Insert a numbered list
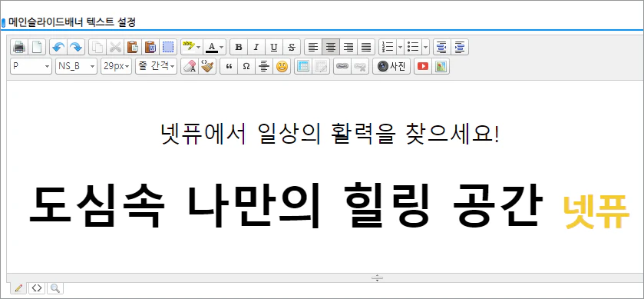The height and width of the screenshot is (299, 644). point(388,48)
